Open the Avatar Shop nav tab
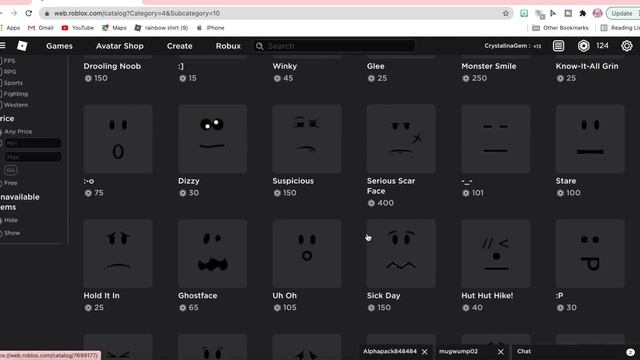640x360 pixels. click(x=120, y=46)
